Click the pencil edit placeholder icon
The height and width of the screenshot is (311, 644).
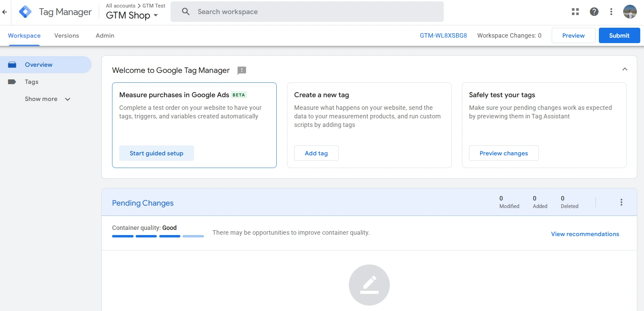[x=369, y=285]
